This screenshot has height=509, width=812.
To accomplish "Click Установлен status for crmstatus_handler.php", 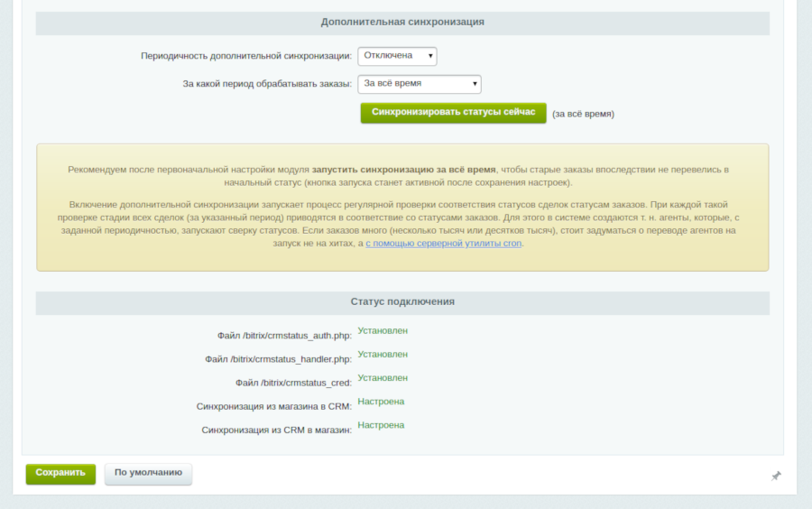I will pos(383,355).
